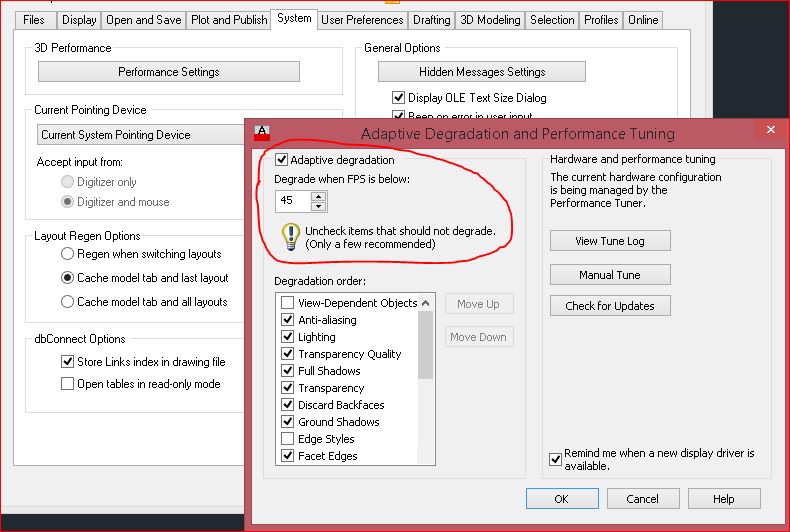The image size is (790, 532).
Task: Switch to the Drafting tab
Action: point(432,20)
